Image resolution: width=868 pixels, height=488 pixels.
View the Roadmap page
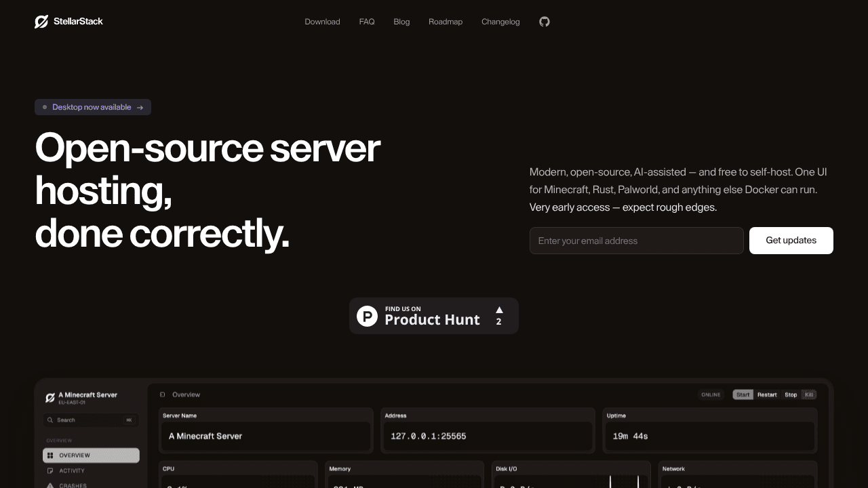click(446, 22)
